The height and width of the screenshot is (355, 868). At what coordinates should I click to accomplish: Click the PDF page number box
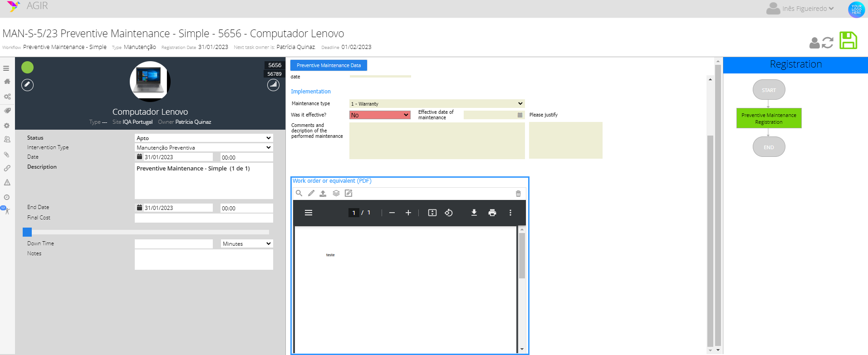[x=354, y=213]
